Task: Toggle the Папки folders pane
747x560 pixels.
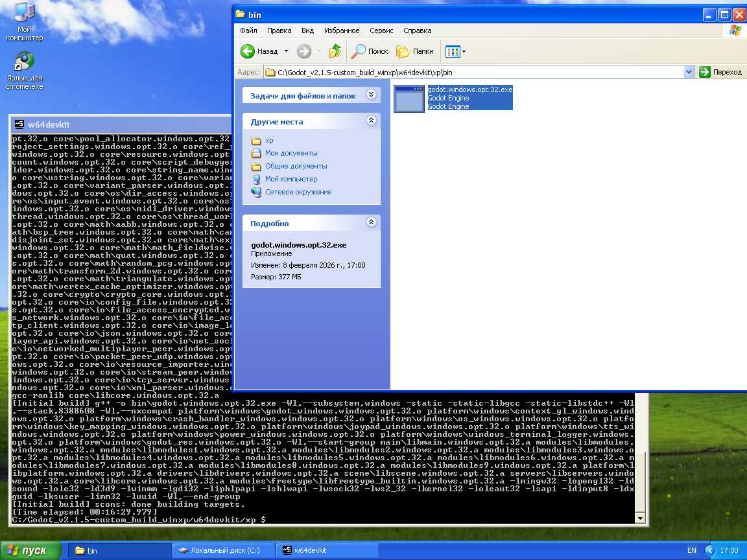Action: click(x=415, y=51)
